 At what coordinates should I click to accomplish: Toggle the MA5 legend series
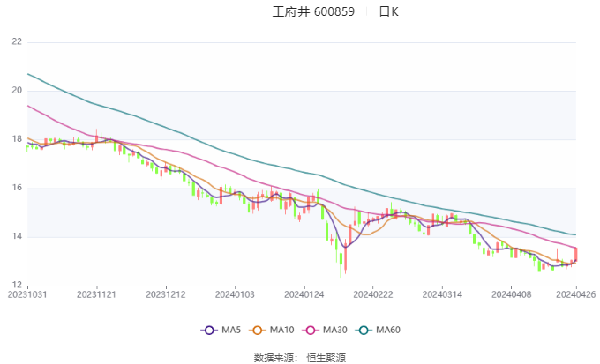[x=221, y=330]
